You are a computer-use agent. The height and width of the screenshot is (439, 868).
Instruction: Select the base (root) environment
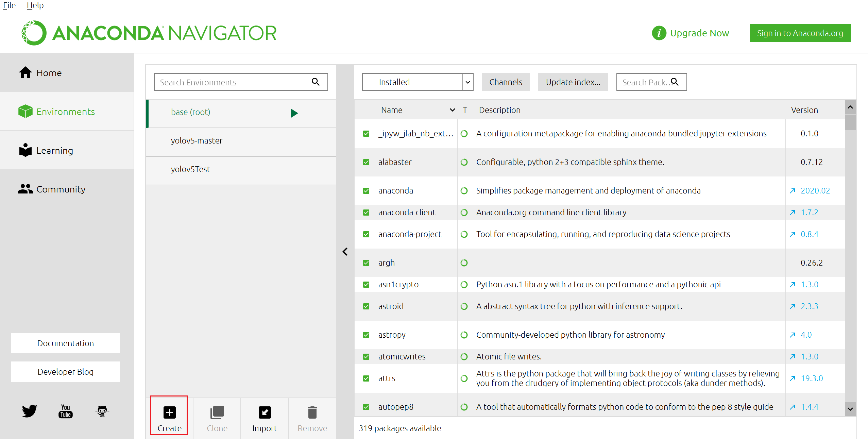pos(241,114)
